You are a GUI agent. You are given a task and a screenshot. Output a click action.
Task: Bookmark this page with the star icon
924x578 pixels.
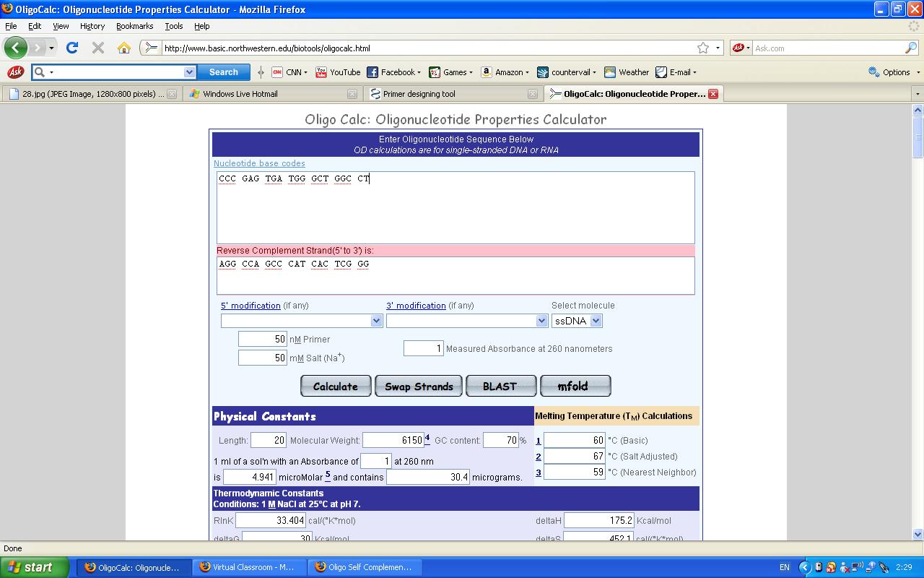(x=703, y=48)
